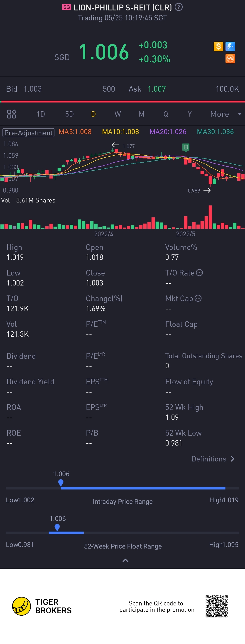Tap the SG market tag
This screenshot has width=245, height=644.
coord(66,7)
